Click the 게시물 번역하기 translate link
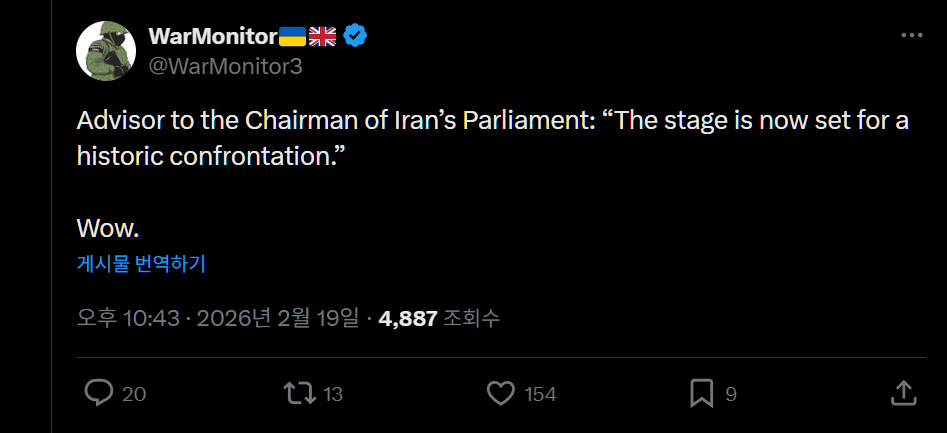This screenshot has width=947, height=433. pyautogui.click(x=141, y=264)
